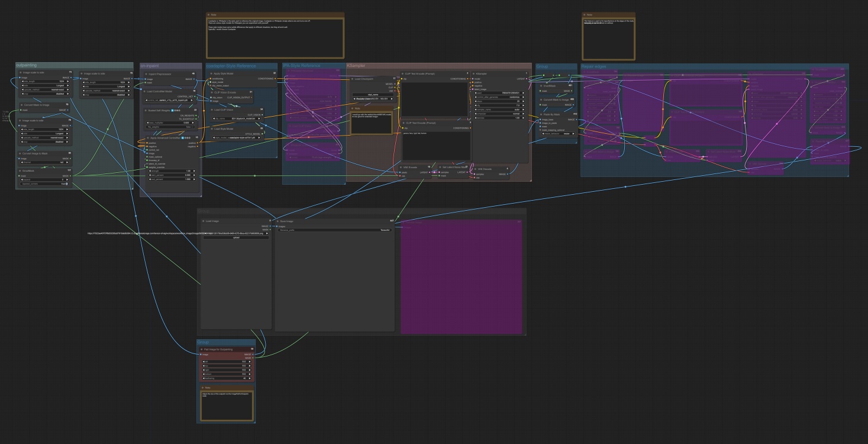
Task: Click a circle badge icon next to Apply Advanced ControlNet title
Action: pyautogui.click(x=187, y=138)
